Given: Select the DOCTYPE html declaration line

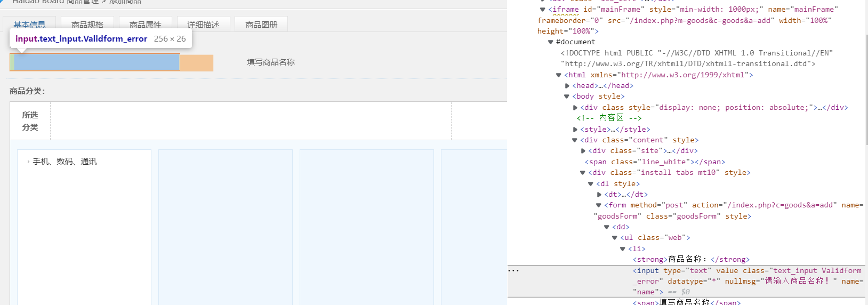Looking at the screenshot, I should pos(697,59).
